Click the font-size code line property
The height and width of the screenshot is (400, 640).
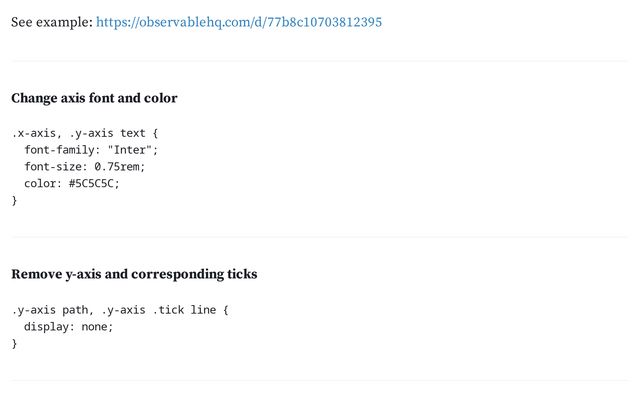(x=53, y=167)
